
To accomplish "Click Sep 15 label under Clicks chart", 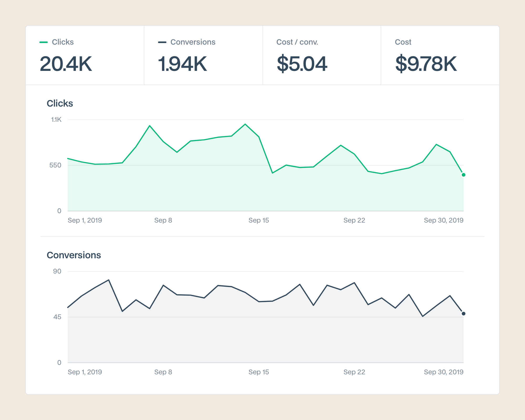I will coord(259,220).
